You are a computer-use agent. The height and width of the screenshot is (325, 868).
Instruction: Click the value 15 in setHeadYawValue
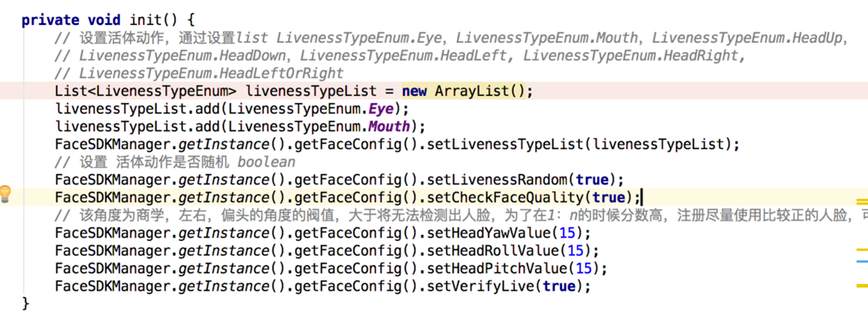pos(568,232)
